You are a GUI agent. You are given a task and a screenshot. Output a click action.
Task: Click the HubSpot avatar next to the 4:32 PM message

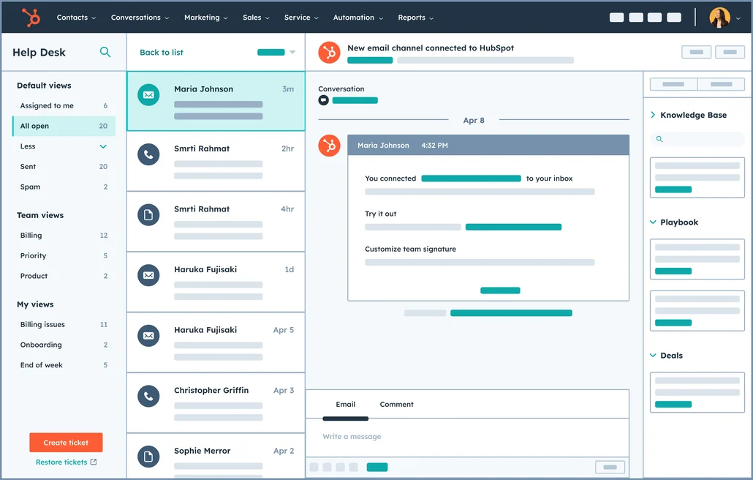coord(329,145)
